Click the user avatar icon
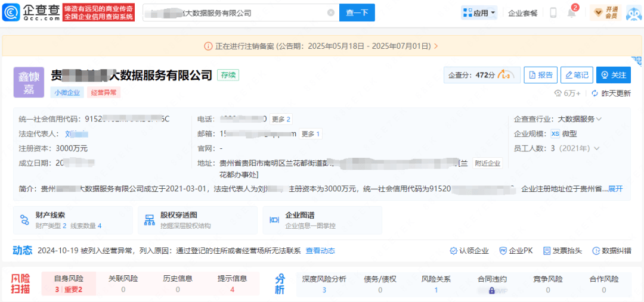Screen dimensions: 644x302 tap(633, 13)
